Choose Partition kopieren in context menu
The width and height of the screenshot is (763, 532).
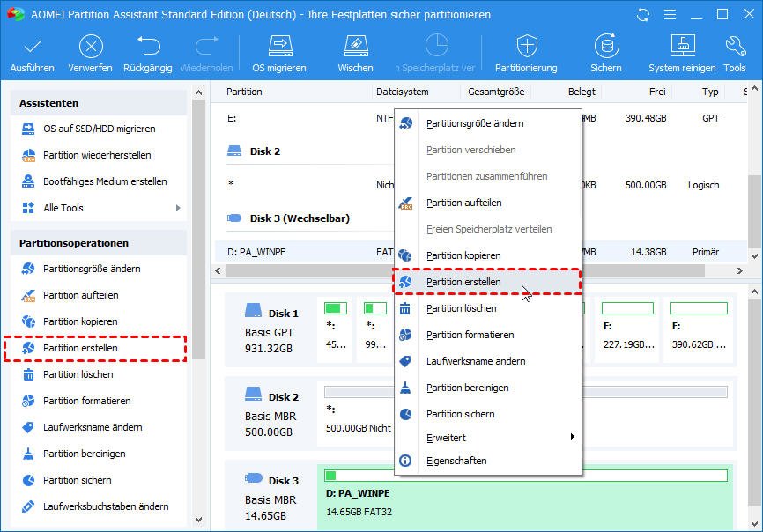(487, 255)
